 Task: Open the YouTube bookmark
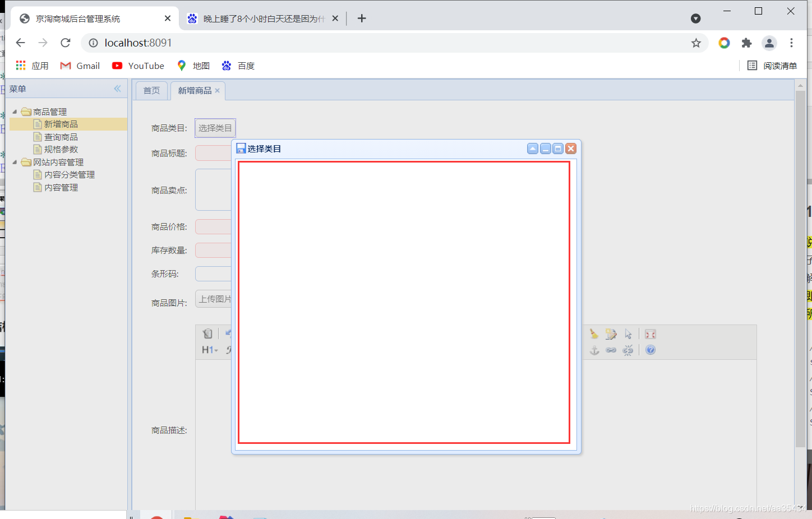(x=138, y=66)
